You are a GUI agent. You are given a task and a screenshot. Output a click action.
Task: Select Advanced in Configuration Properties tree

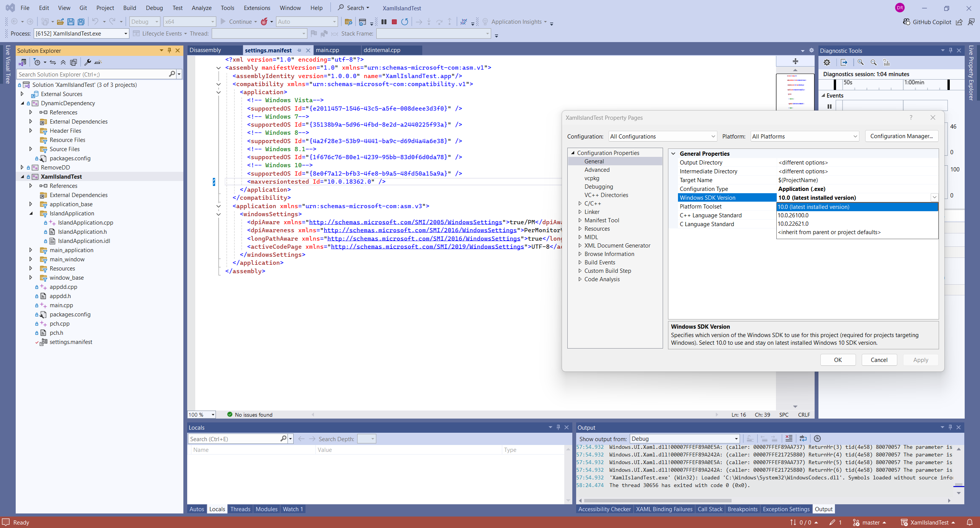tap(597, 170)
